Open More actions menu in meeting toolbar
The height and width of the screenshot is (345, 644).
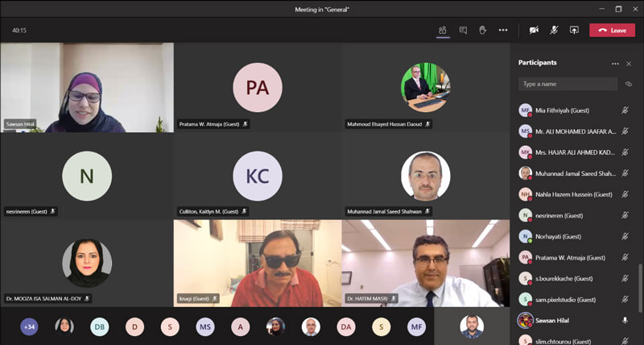point(503,30)
